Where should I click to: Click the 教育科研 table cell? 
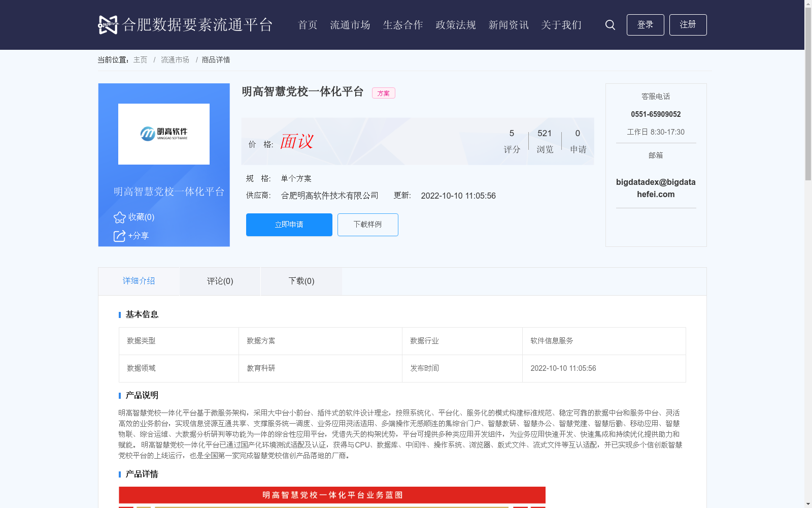pyautogui.click(x=320, y=368)
